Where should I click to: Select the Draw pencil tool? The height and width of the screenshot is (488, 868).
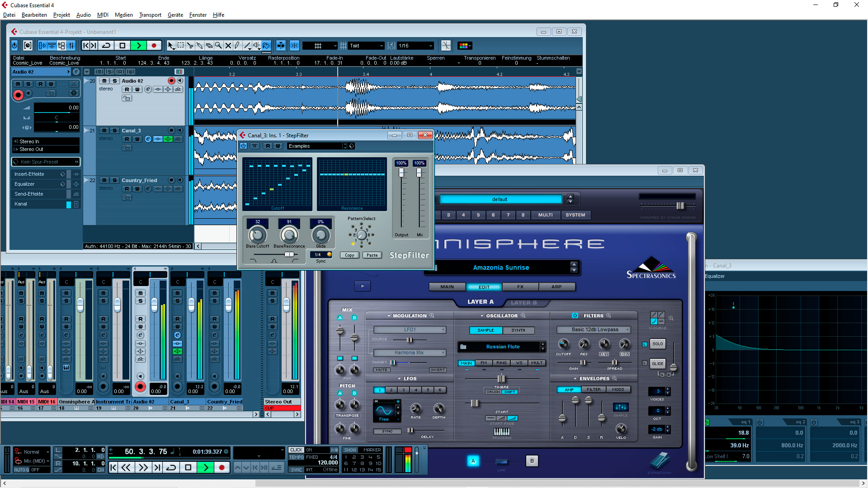(x=237, y=46)
